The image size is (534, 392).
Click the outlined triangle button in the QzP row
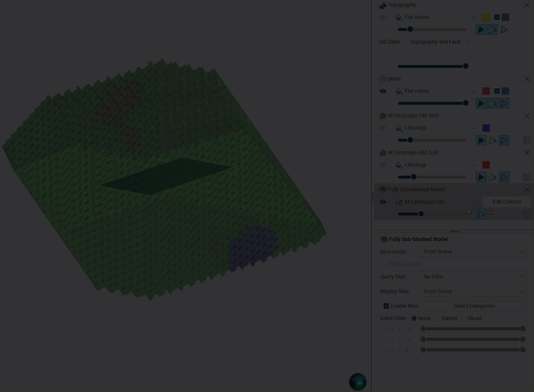tap(504, 177)
